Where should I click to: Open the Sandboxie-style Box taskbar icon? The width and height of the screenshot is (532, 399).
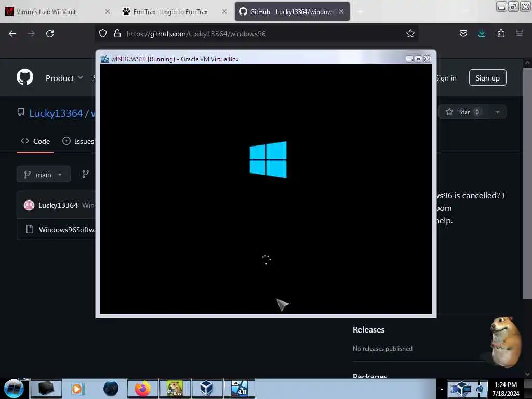pyautogui.click(x=175, y=389)
